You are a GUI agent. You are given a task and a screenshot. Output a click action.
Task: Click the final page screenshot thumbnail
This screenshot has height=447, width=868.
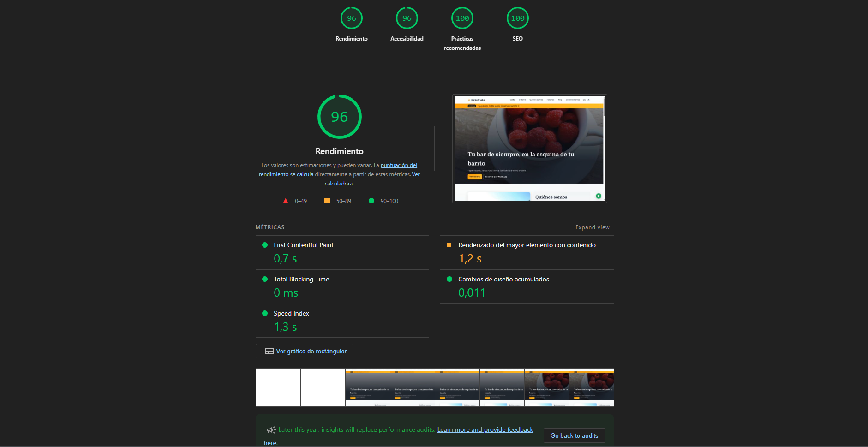click(x=529, y=149)
